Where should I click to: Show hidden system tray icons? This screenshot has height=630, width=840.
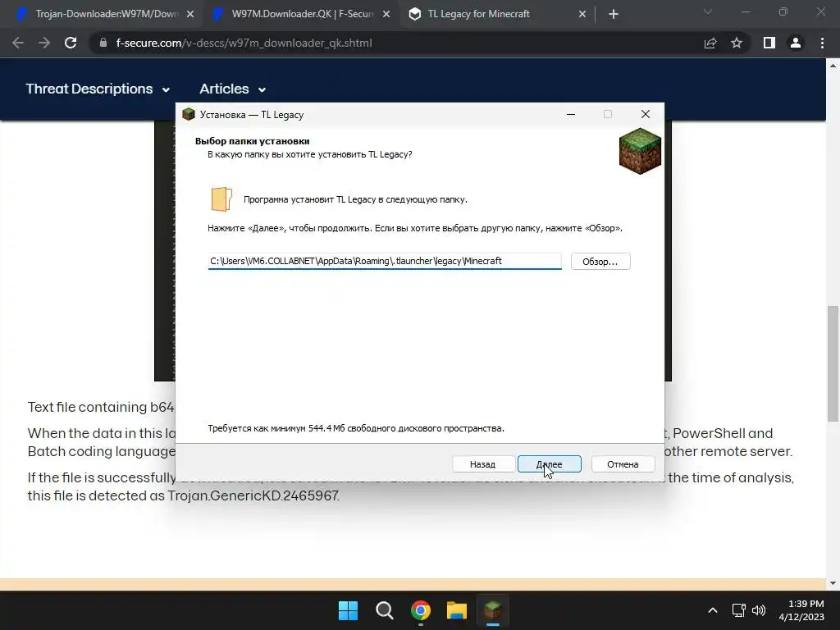(x=713, y=610)
